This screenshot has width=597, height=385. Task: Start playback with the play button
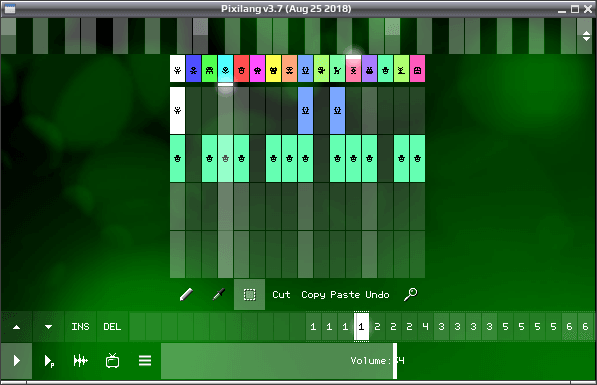point(16,361)
